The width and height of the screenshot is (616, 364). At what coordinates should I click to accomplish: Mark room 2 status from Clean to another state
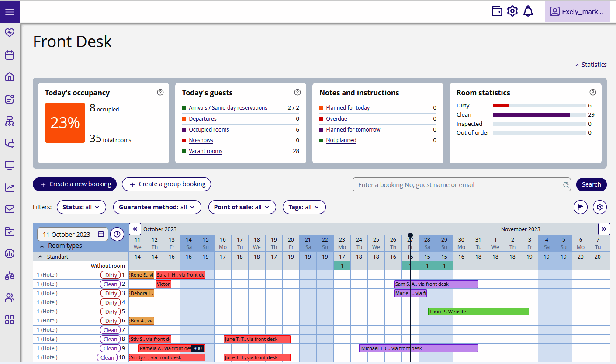(110, 284)
